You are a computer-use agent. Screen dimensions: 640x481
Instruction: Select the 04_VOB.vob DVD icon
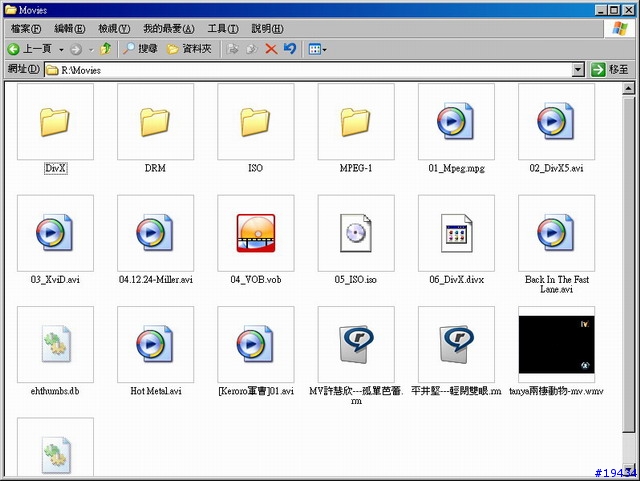tap(256, 233)
